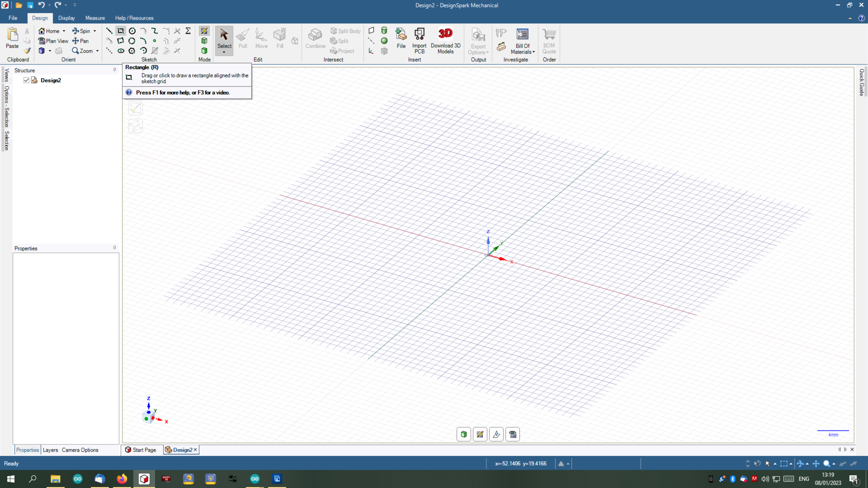Insert a cylinder from ribbon
Image resolution: width=868 pixels, height=488 pixels.
384,31
